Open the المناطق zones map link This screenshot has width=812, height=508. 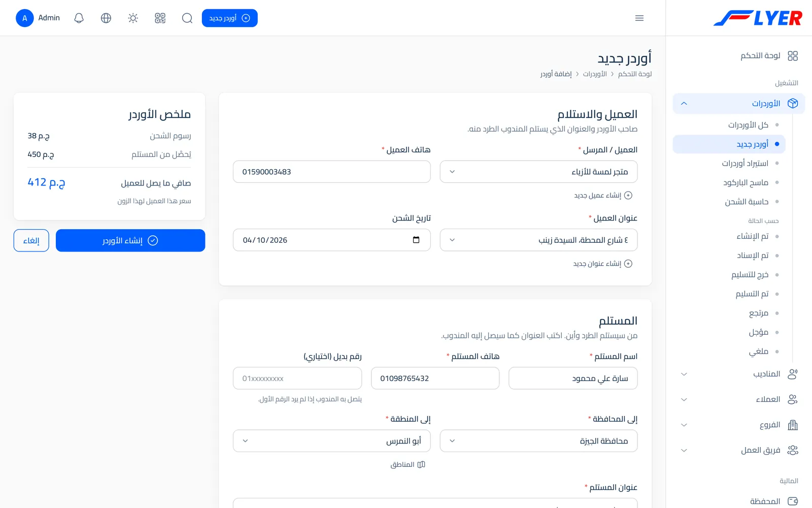coord(408,464)
